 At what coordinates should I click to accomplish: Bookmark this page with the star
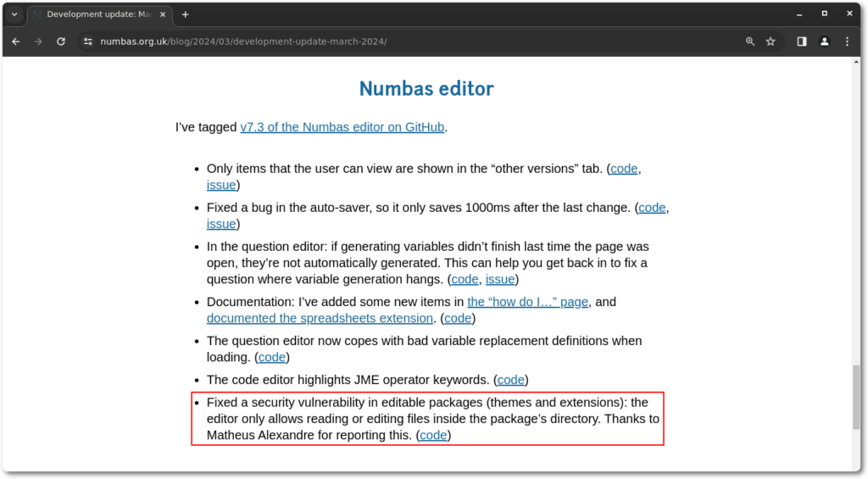coord(771,42)
